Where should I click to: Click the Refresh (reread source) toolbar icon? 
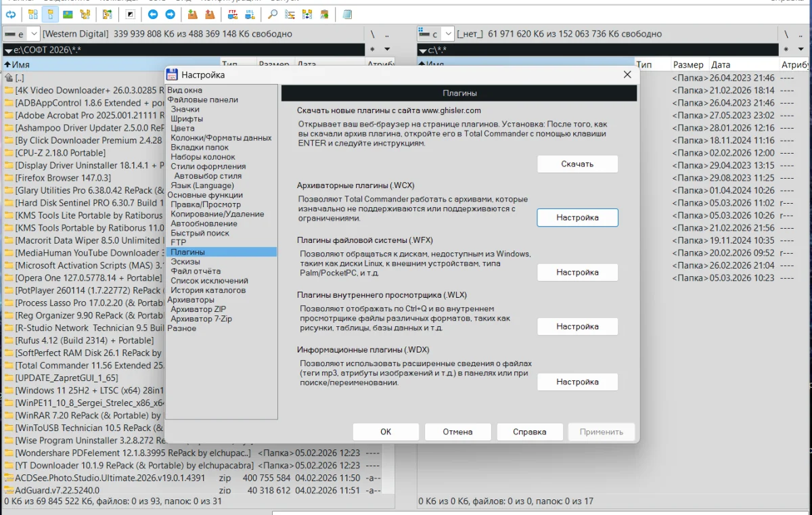(11, 14)
